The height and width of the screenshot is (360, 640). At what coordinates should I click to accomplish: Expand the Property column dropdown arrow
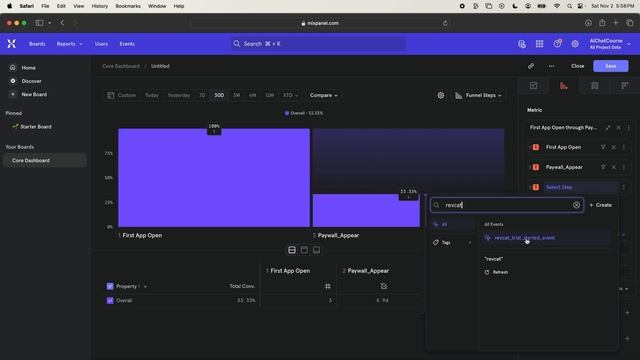point(145,287)
